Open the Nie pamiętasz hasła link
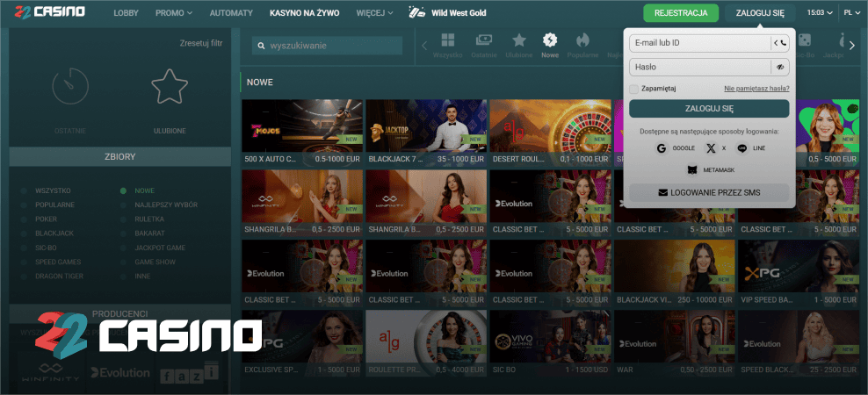Viewport: 868px width, 395px height. point(756,89)
